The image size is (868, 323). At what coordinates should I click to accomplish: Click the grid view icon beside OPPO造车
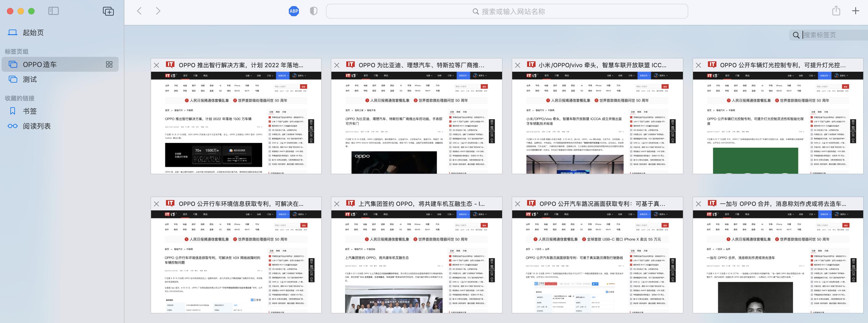click(109, 64)
